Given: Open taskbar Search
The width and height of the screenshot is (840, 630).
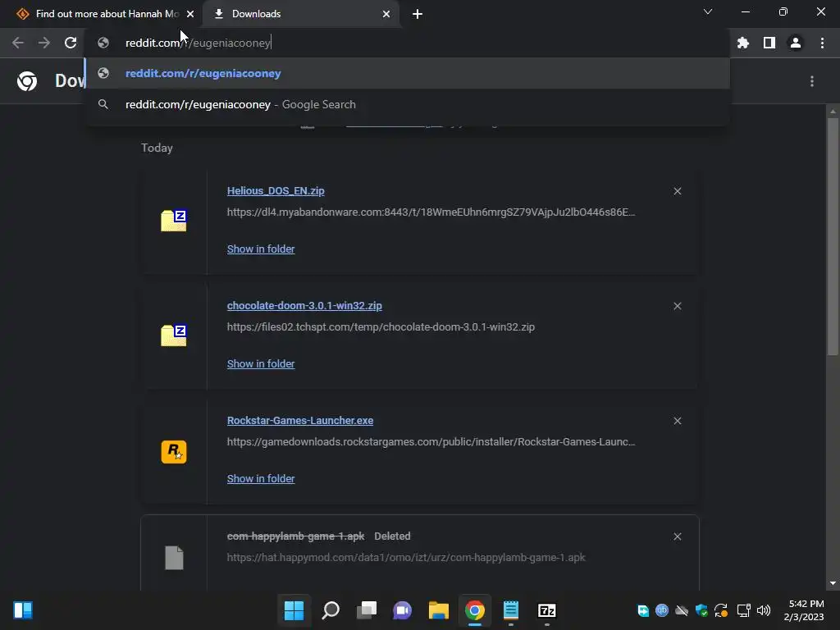Looking at the screenshot, I should 330,610.
